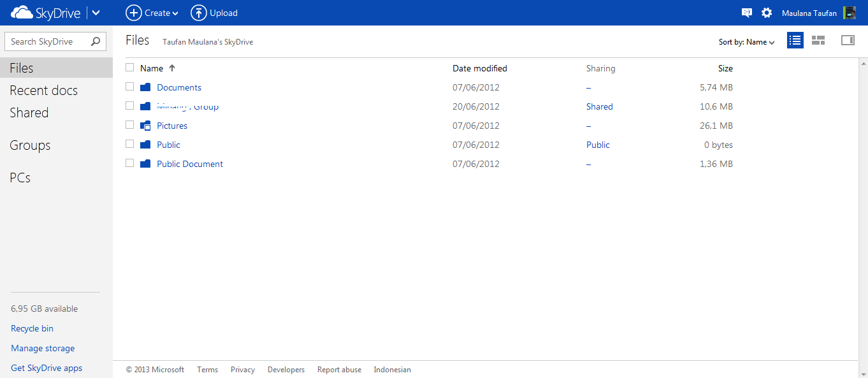This screenshot has width=868, height=378.
Task: Open Groups in the sidebar
Action: (30, 145)
